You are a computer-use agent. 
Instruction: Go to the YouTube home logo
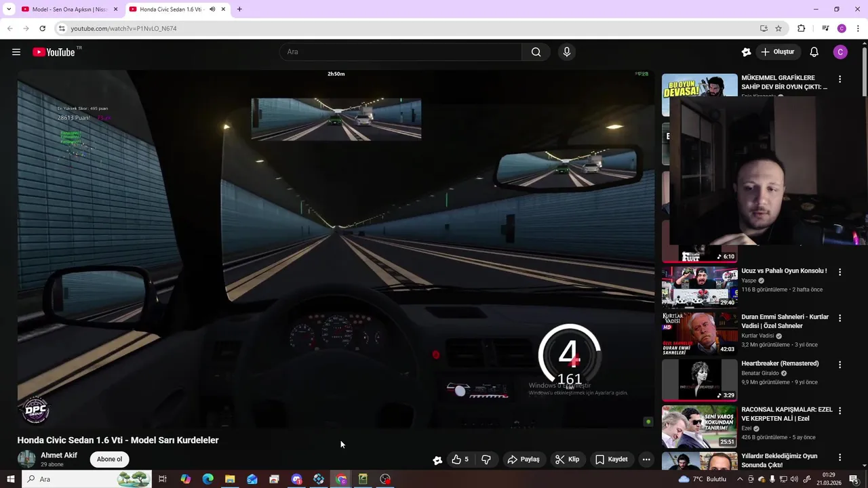click(54, 52)
